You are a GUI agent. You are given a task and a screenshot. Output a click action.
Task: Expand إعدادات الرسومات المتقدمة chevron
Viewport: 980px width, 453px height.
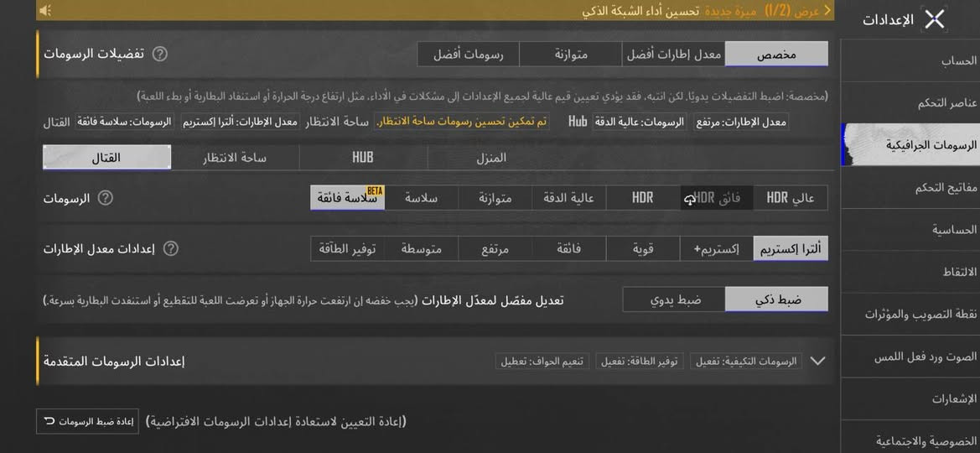point(817,361)
